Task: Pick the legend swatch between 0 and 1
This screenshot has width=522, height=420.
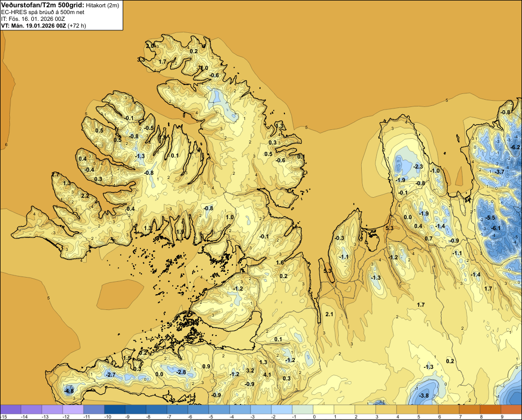Action: pyautogui.click(x=324, y=409)
